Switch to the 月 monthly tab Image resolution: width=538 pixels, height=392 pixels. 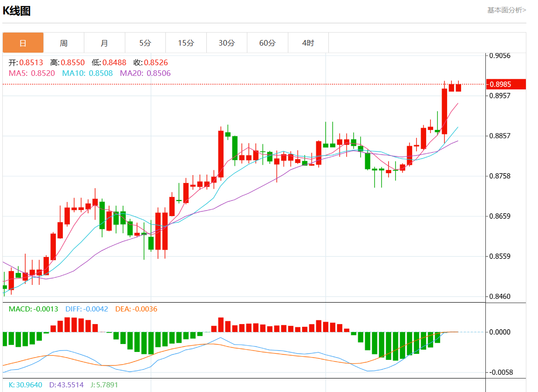[x=105, y=43]
